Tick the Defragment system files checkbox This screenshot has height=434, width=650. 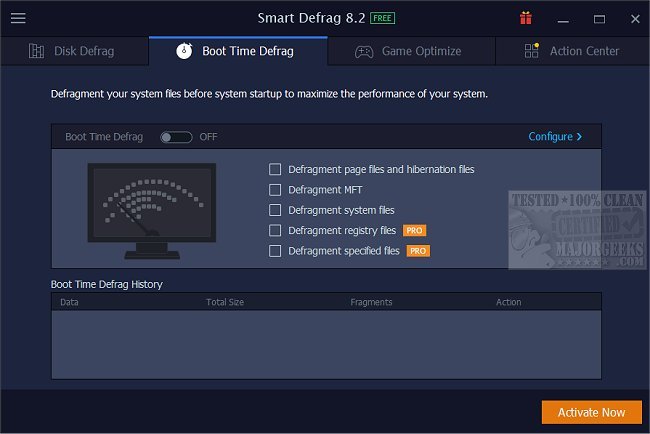275,210
